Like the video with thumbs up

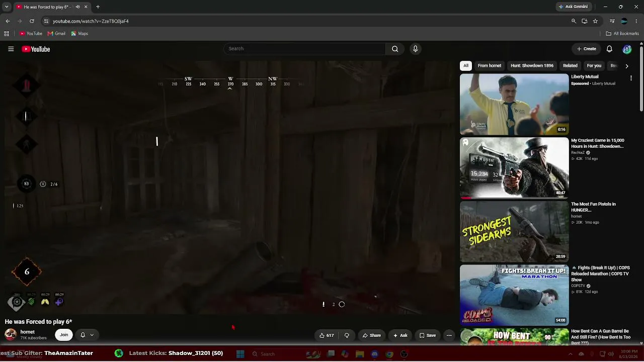[327, 335]
